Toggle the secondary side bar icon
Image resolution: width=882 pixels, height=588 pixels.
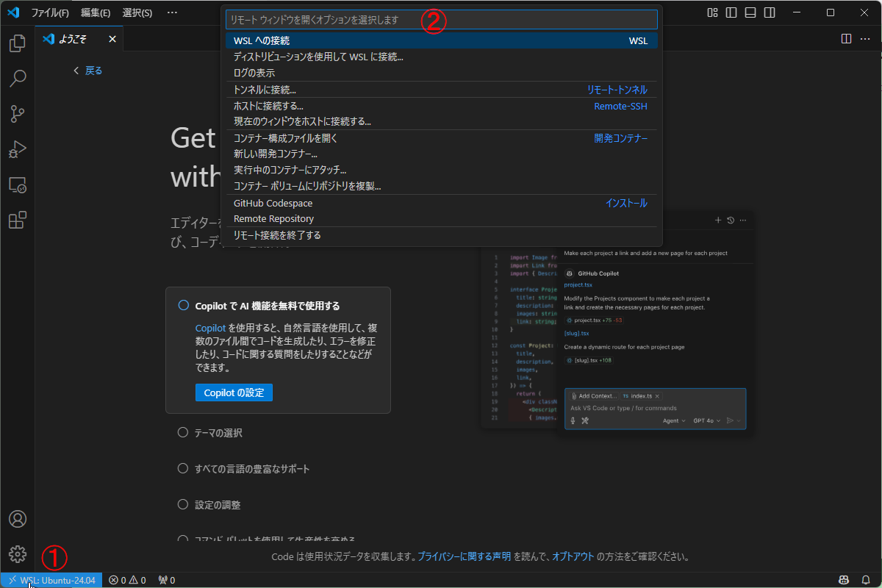[770, 12]
